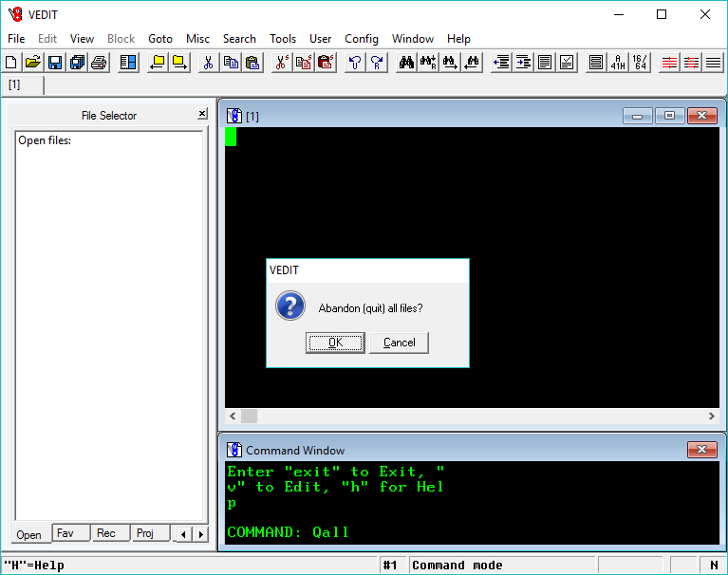
Task: Minimize the [1] editor child window
Action: (x=638, y=116)
